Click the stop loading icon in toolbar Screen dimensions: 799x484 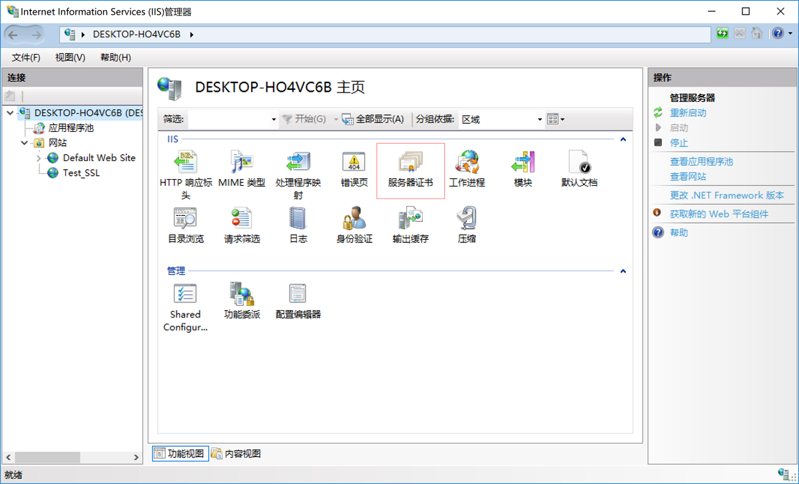pyautogui.click(x=739, y=34)
